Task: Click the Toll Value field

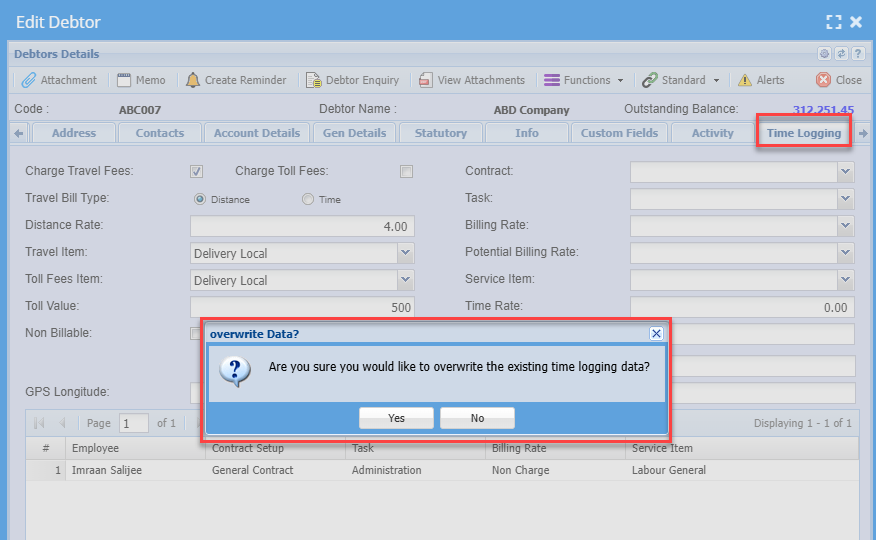Action: pos(302,307)
